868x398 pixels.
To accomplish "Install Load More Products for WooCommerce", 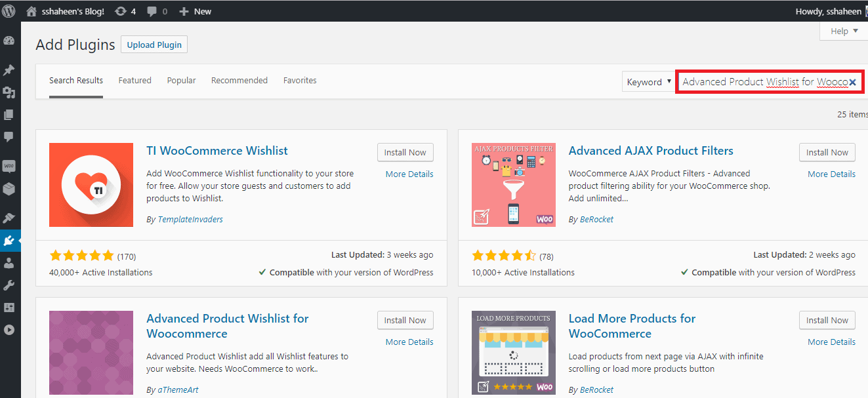I will (x=827, y=320).
